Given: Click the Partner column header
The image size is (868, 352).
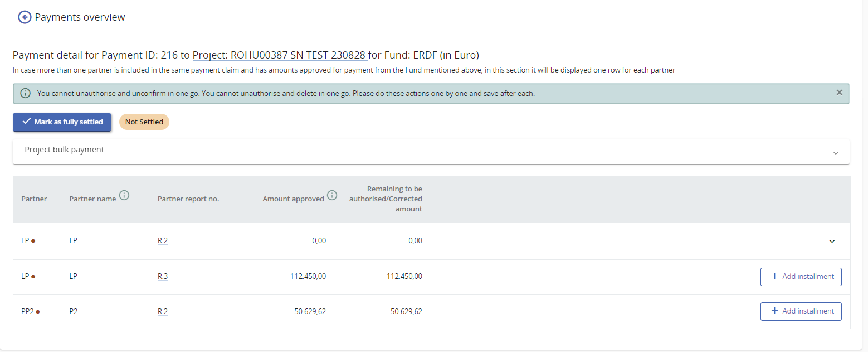Looking at the screenshot, I should 34,199.
